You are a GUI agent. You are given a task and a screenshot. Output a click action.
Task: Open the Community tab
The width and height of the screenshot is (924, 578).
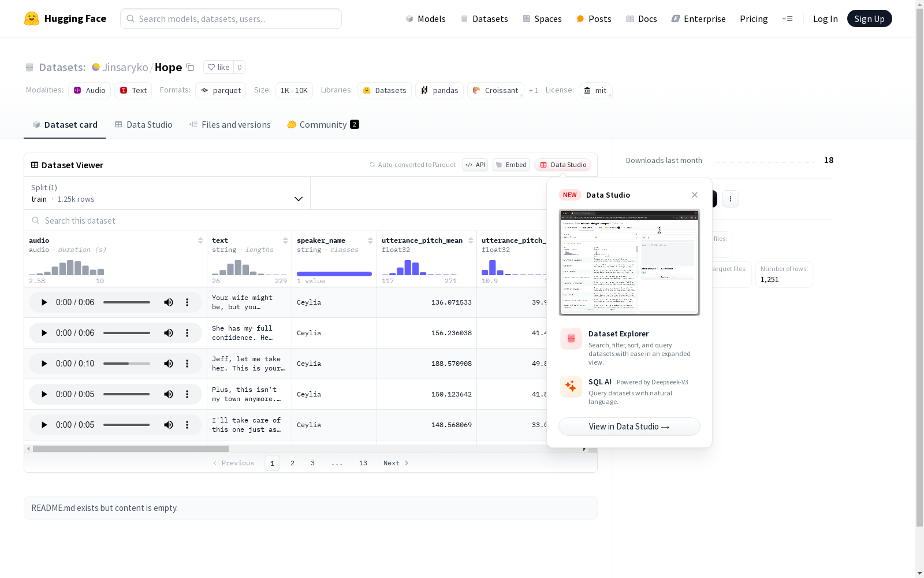[x=323, y=125]
